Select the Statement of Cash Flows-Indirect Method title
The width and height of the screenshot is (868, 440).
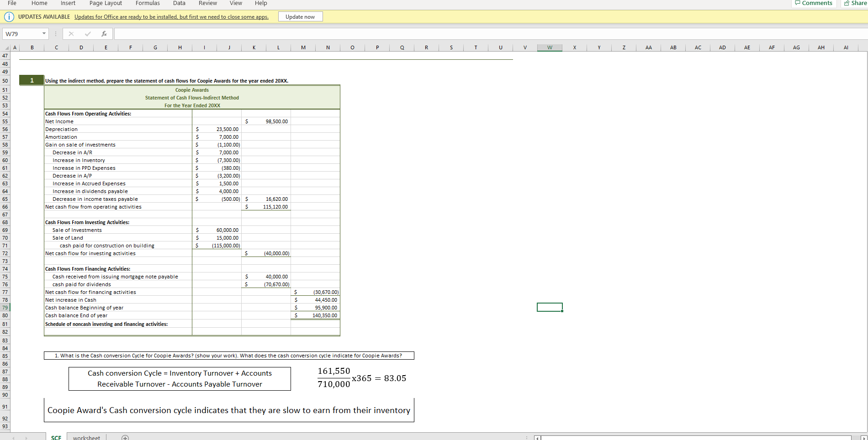click(x=192, y=98)
